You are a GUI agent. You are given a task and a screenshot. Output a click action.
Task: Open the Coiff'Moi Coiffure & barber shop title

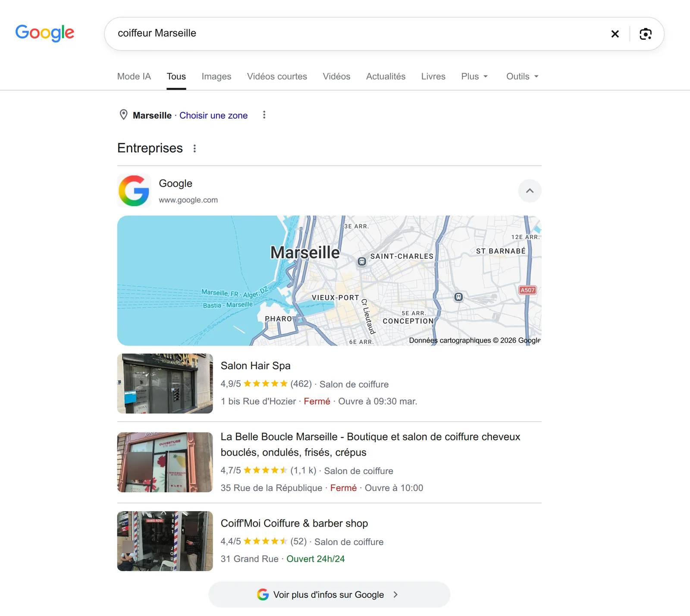coord(294,523)
